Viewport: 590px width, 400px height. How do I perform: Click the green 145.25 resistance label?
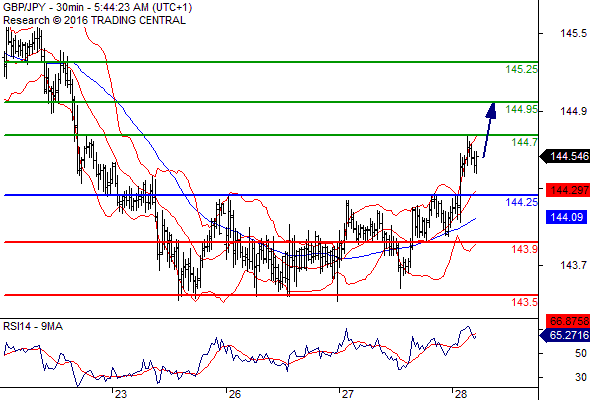tap(522, 69)
